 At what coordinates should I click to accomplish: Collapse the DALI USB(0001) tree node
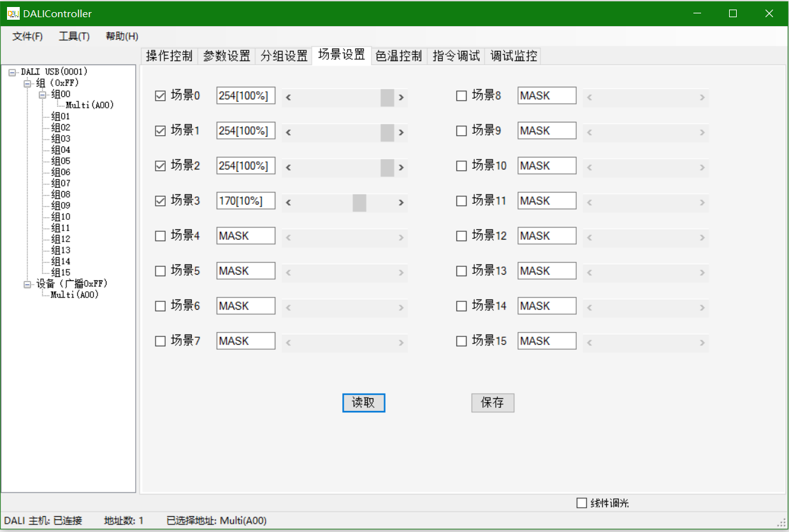[12, 72]
